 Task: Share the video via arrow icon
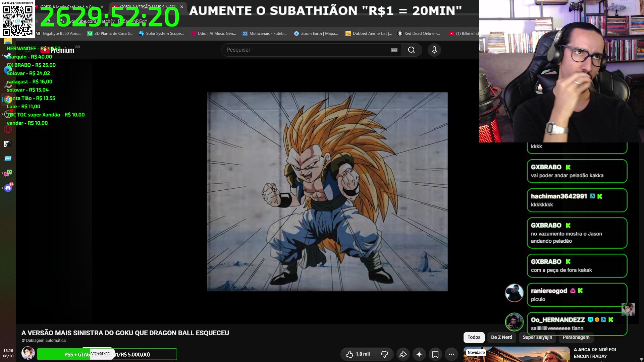403,354
